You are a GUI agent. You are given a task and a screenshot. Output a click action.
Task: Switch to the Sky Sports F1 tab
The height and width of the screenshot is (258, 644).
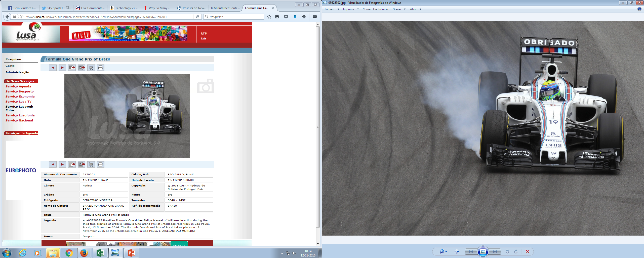[56, 8]
